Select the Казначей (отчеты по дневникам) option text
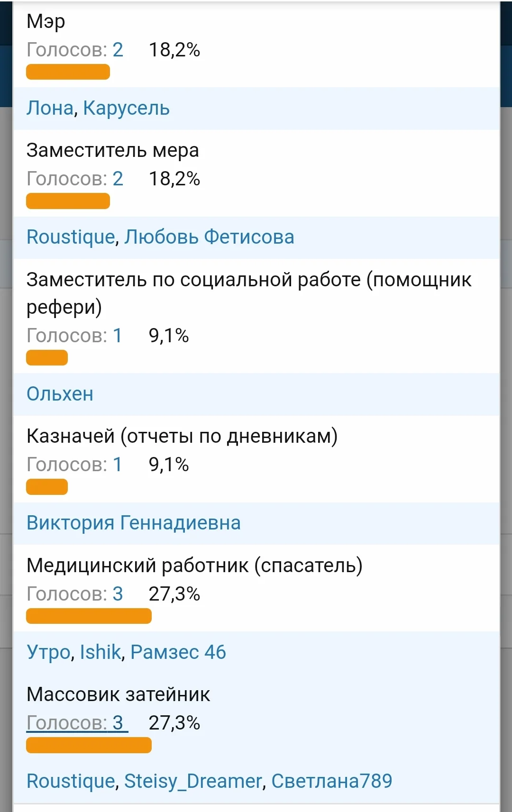The height and width of the screenshot is (812, 512). tap(182, 435)
